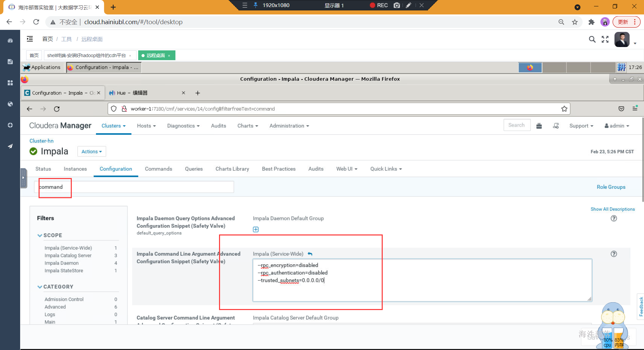Image resolution: width=644 pixels, height=350 pixels.
Task: Bookmark the page with Chrome star icon
Action: (575, 22)
